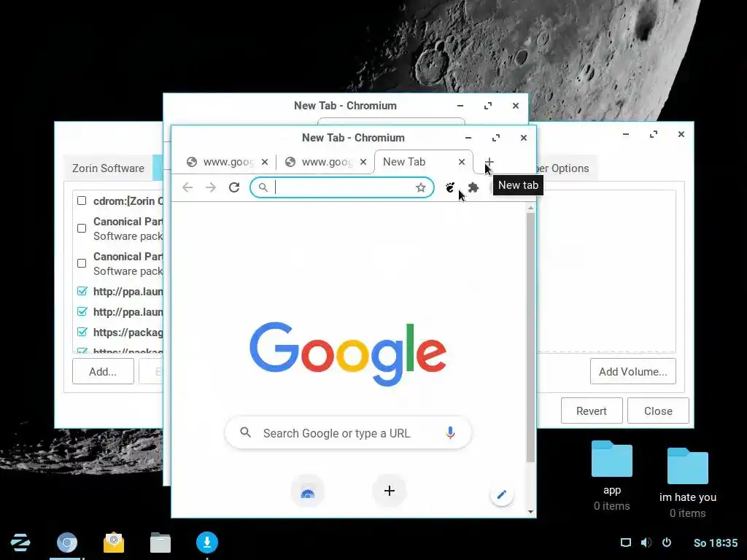
Task: Uncheck the first http://ppa.laun source
Action: coord(82,291)
